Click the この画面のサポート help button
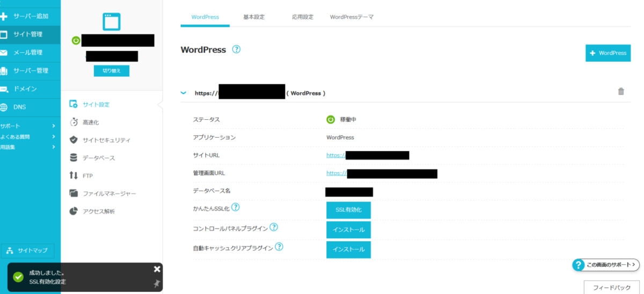Image resolution: width=644 pixels, height=294 pixels. [606, 264]
